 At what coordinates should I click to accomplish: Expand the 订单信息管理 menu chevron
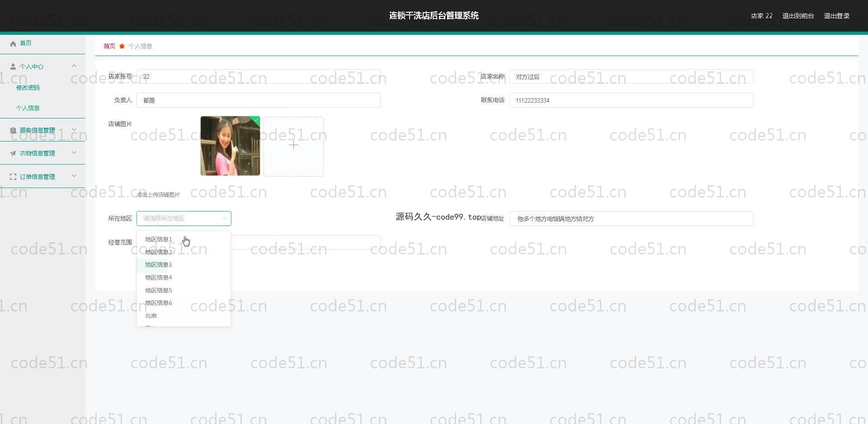point(74,176)
